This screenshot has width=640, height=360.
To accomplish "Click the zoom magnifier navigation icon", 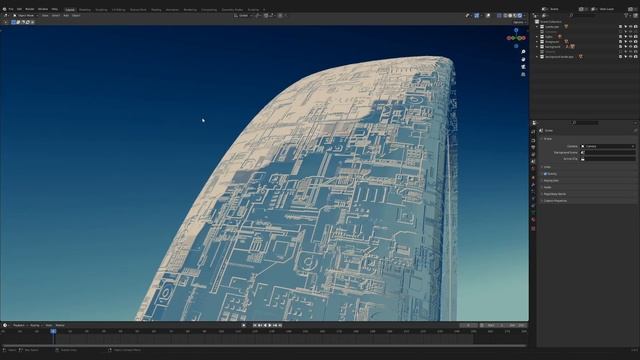I will click(523, 52).
